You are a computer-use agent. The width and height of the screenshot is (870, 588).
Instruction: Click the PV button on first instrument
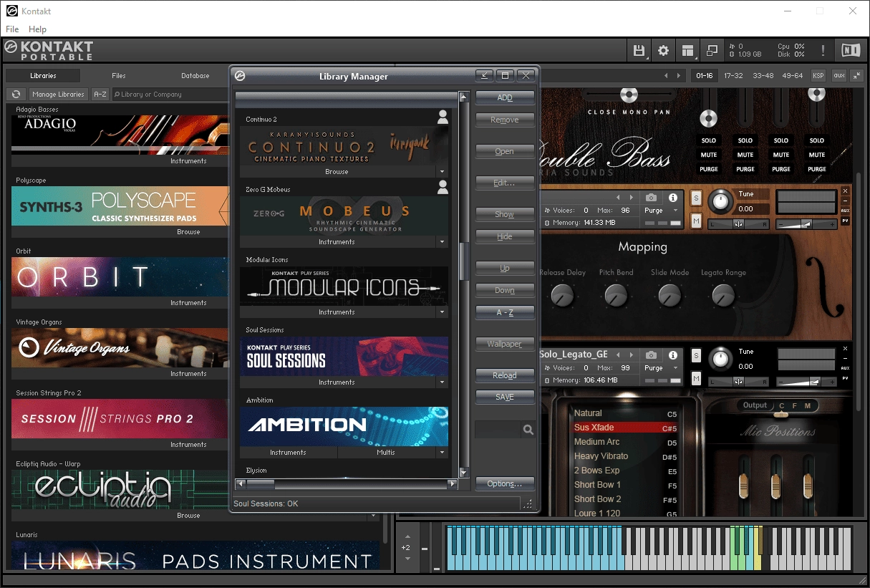845,221
